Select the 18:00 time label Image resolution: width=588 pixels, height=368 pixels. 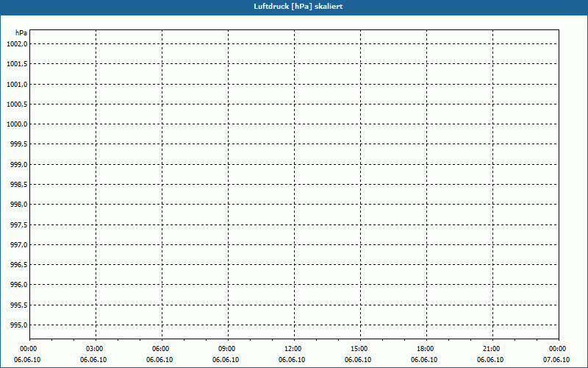pyautogui.click(x=426, y=349)
